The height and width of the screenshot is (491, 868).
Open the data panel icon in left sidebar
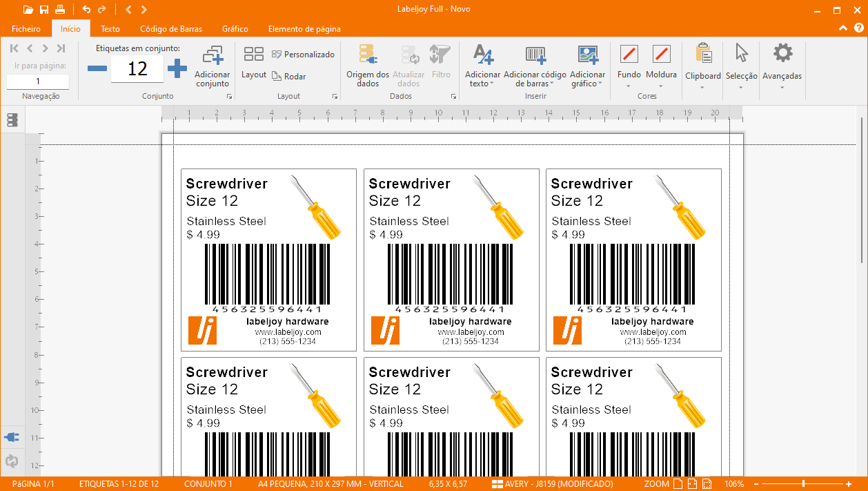[12, 120]
